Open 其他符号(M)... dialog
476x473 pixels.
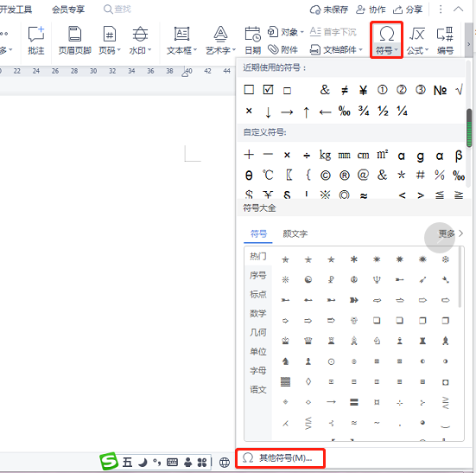tap(280, 458)
